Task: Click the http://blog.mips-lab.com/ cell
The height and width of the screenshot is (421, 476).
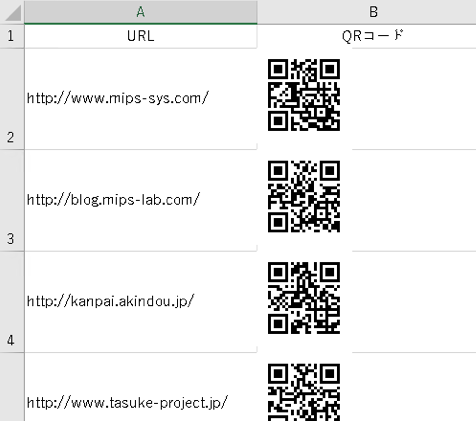Action: tap(141, 200)
